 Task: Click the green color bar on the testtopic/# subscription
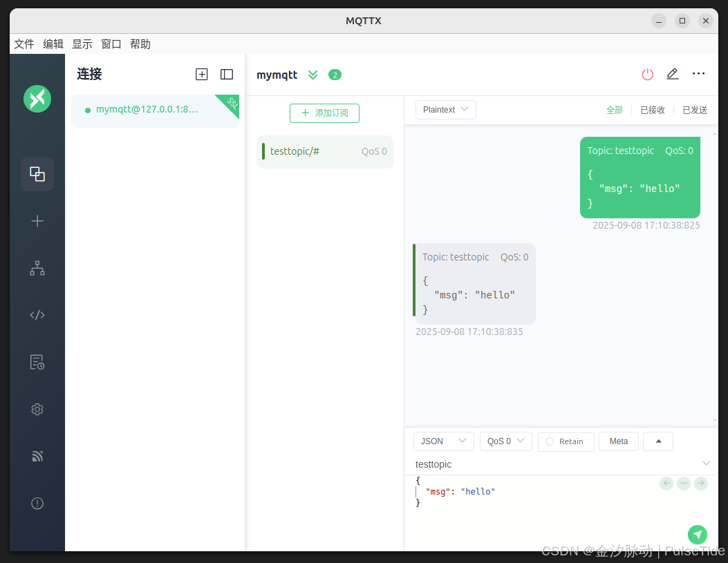point(263,152)
